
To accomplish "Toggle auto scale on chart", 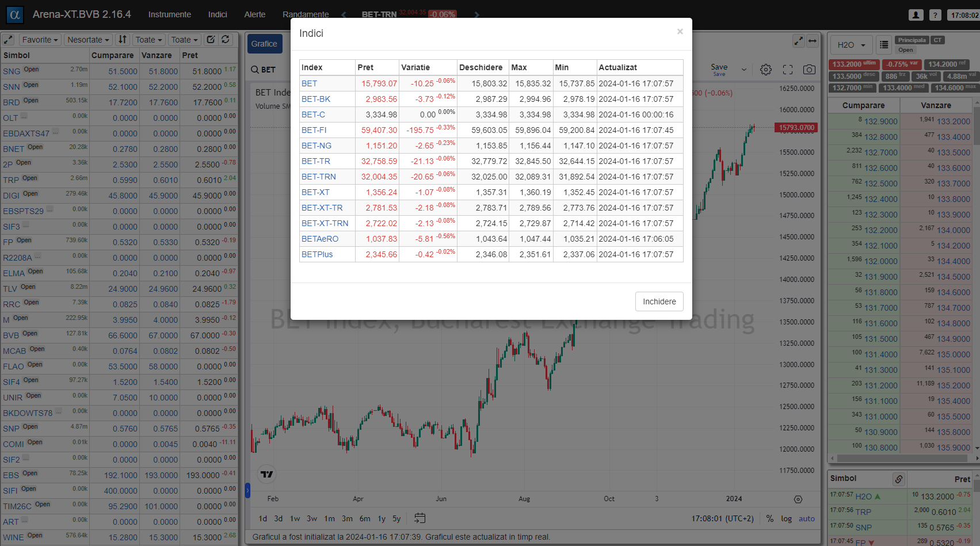I will tap(806, 518).
